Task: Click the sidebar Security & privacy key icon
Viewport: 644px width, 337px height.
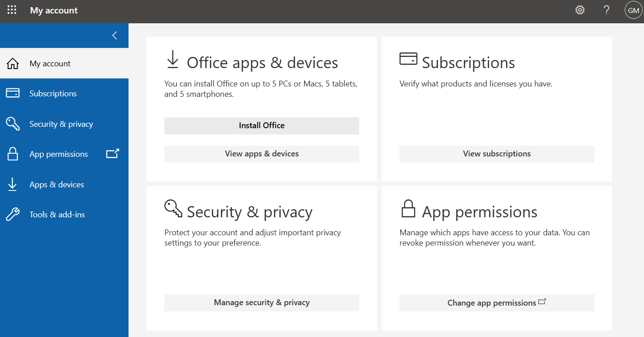Action: [13, 124]
